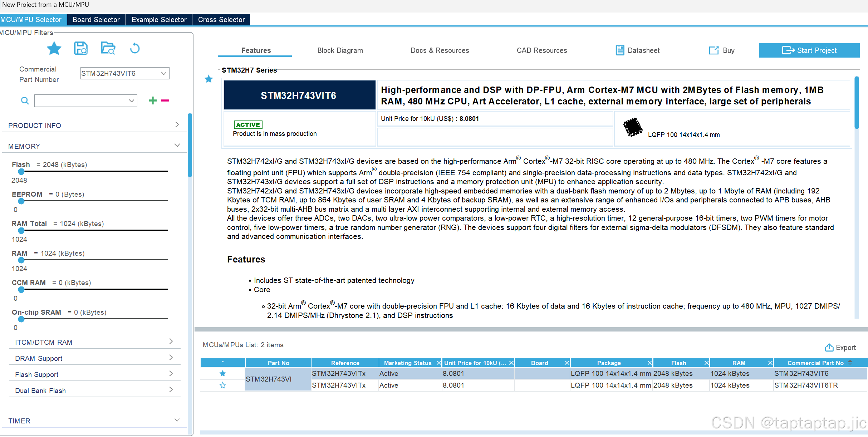This screenshot has height=437, width=868.
Task: Toggle favorite star for STM32H743VIT6TR row
Action: [222, 386]
